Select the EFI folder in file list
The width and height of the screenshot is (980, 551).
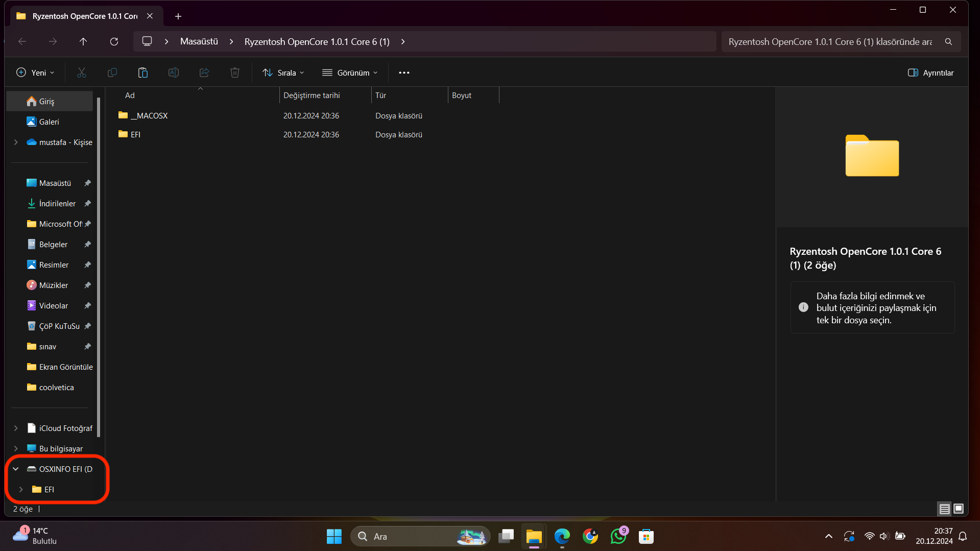click(135, 134)
